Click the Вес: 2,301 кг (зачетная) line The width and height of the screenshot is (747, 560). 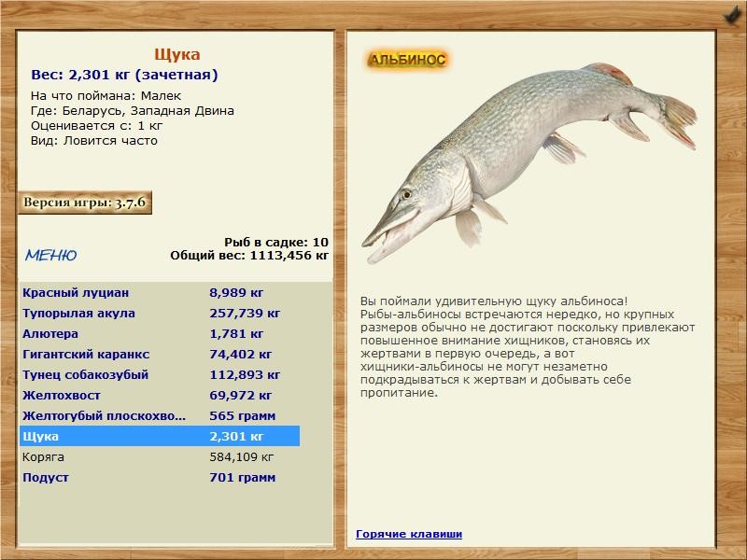124,75
